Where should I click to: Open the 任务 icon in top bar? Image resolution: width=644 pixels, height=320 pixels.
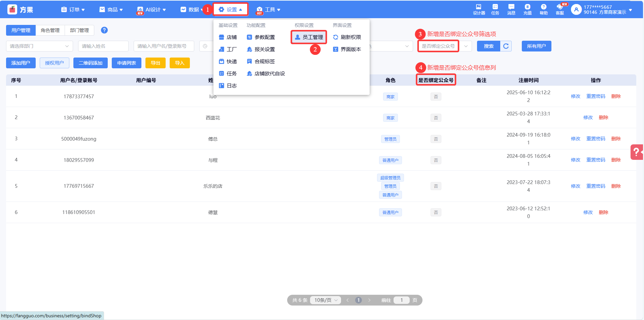point(495,9)
